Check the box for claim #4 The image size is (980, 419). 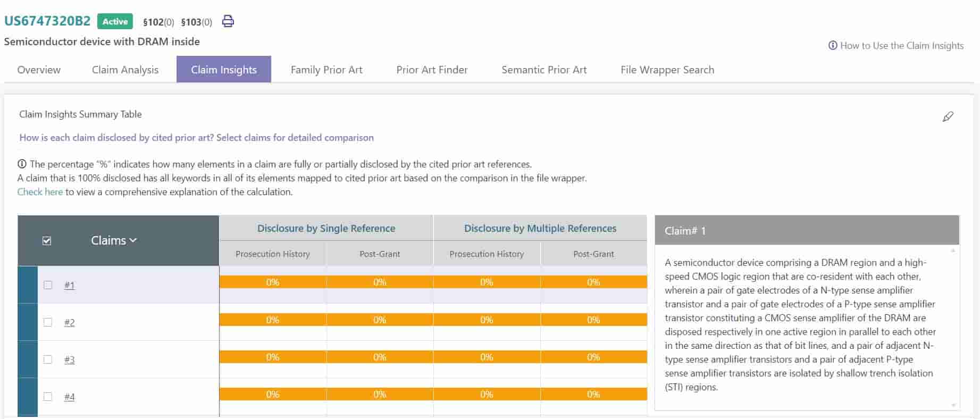coord(48,396)
